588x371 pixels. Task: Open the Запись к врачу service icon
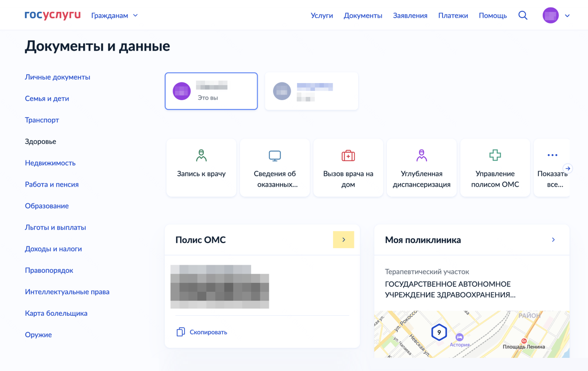coord(201,156)
